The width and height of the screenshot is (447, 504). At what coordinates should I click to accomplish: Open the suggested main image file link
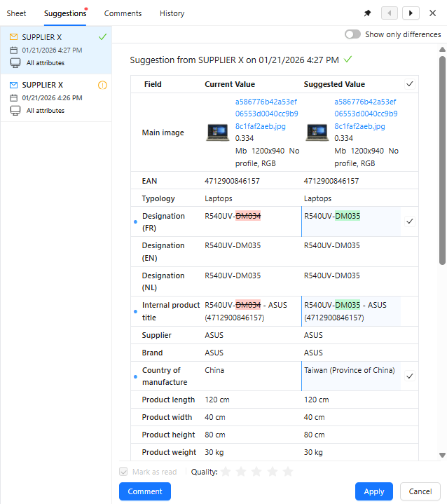click(x=365, y=114)
